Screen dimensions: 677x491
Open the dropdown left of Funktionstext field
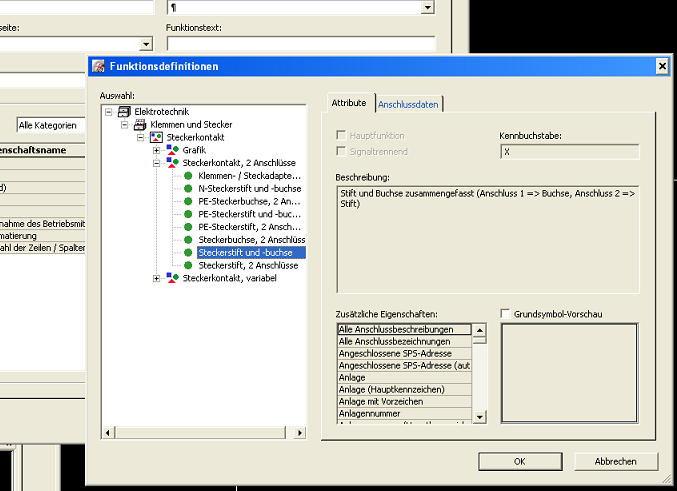point(146,44)
